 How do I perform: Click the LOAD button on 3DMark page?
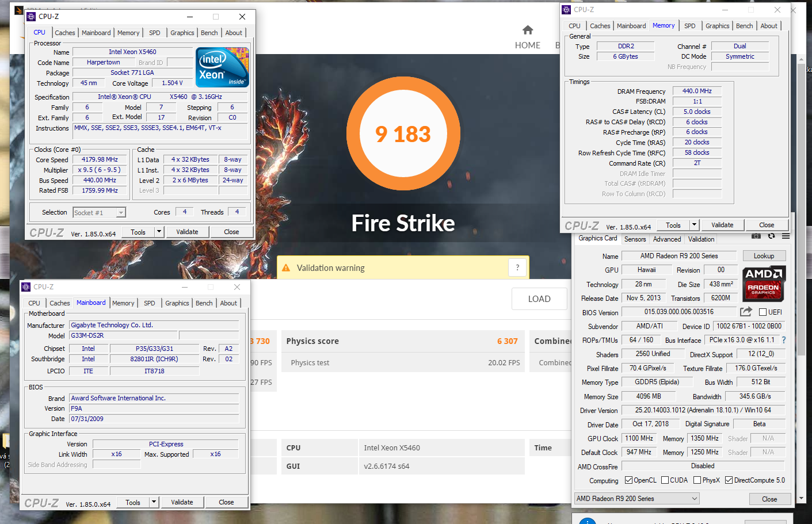539,299
